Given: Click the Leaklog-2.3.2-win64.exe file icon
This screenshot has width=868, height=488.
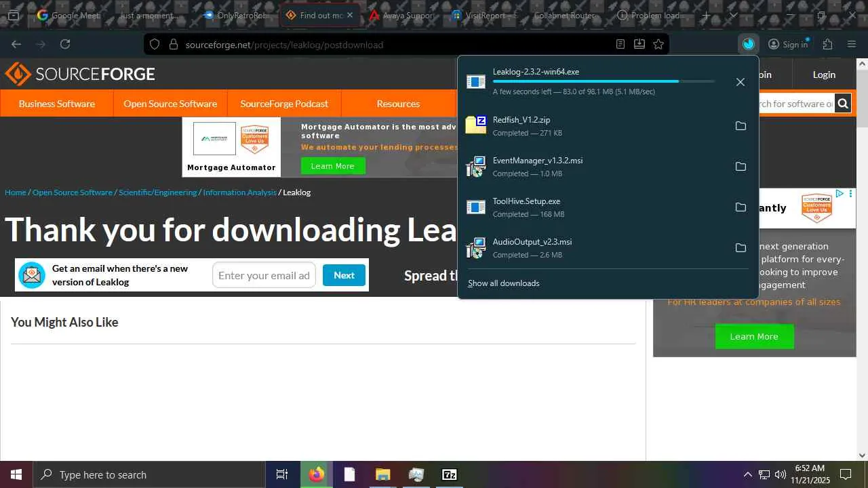Looking at the screenshot, I should [476, 82].
